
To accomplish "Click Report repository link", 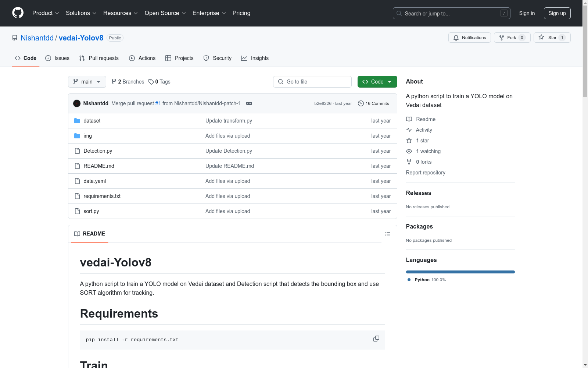I will pos(426,173).
